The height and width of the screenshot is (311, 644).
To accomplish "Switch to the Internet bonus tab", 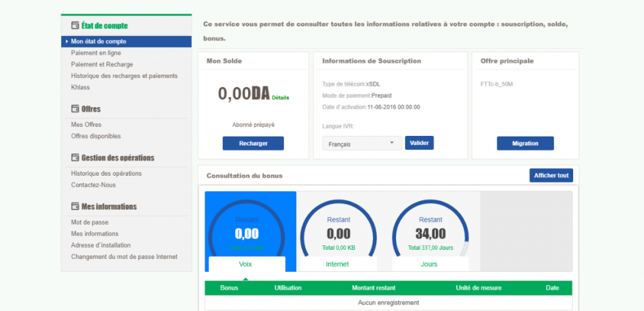I will point(337,264).
